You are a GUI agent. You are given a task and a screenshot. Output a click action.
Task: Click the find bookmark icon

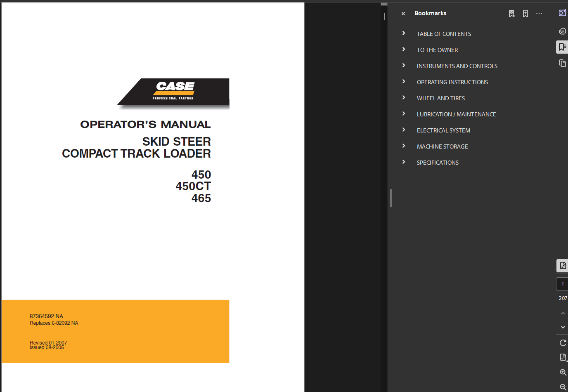512,14
